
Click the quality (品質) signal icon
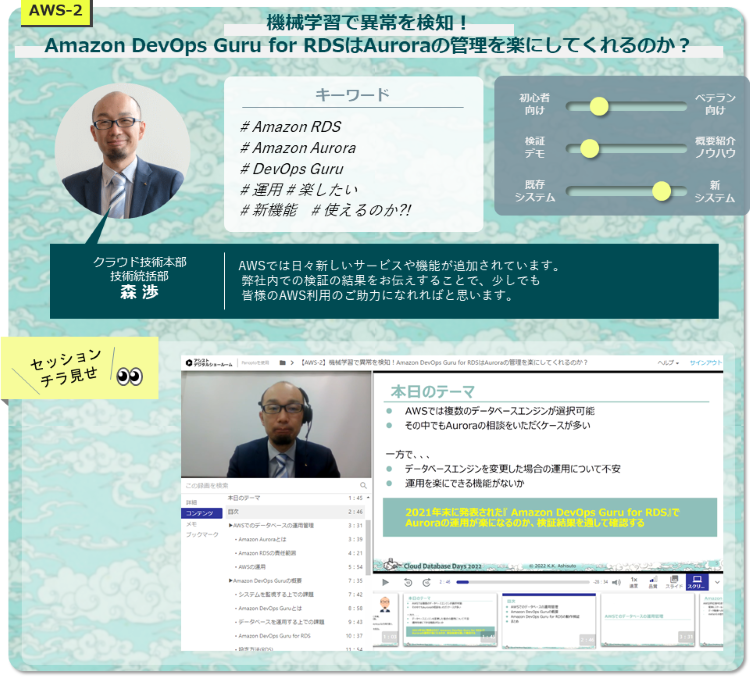[x=653, y=581]
